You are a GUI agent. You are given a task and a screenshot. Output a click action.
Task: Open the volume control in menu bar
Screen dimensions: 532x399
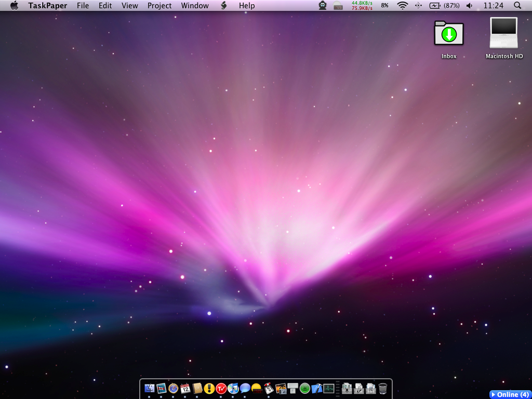click(470, 5)
